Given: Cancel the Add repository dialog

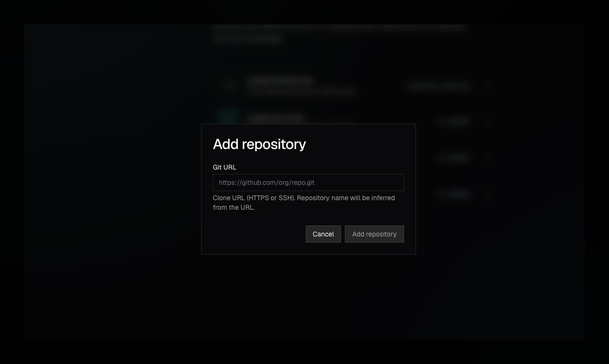Looking at the screenshot, I should pyautogui.click(x=323, y=234).
